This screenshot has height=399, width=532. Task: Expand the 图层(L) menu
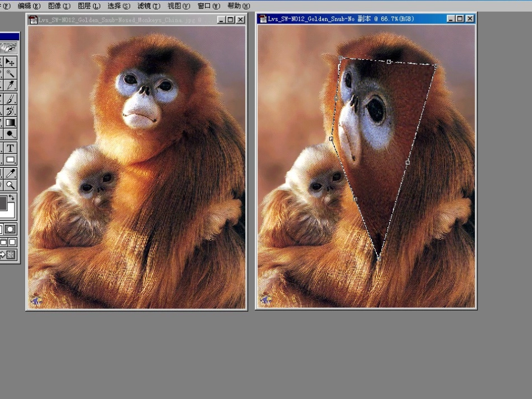point(88,6)
